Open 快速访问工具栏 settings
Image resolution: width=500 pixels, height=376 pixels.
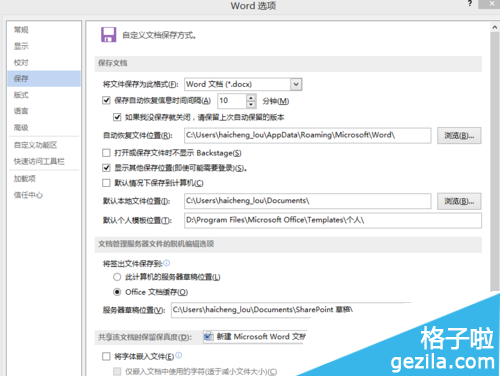(39, 161)
